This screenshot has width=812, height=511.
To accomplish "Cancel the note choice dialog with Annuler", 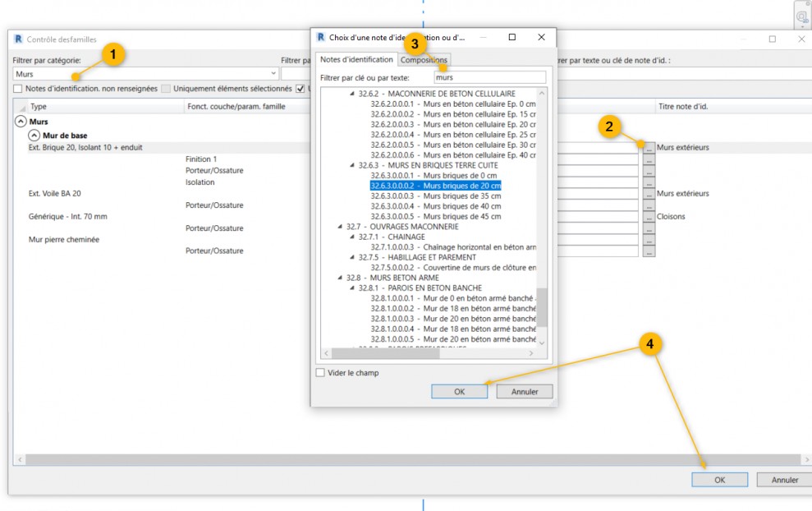I will coord(525,392).
